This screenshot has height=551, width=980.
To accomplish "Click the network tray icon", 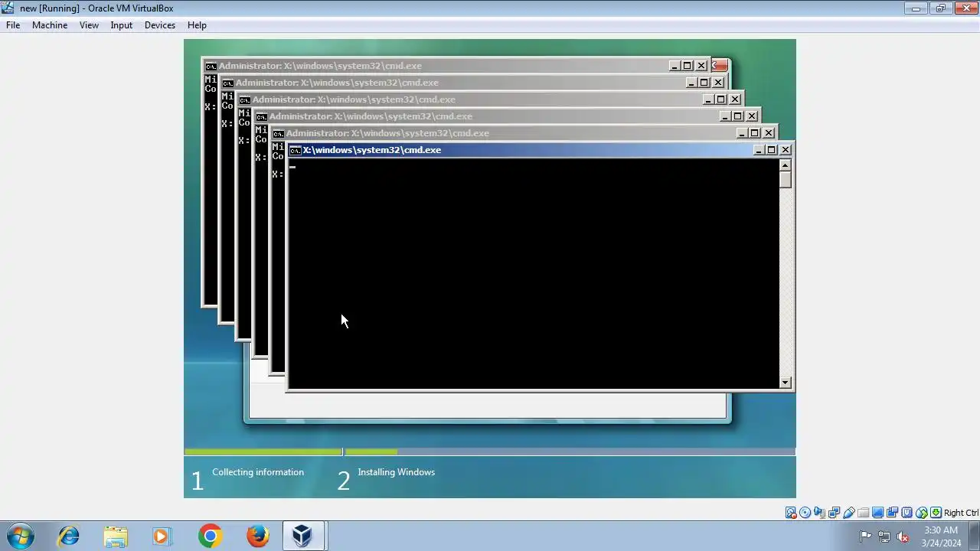I will click(884, 536).
